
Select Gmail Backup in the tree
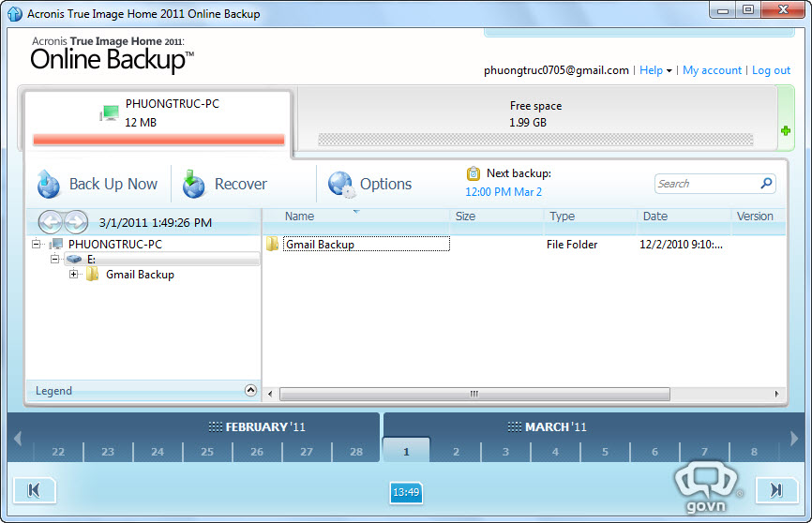pyautogui.click(x=140, y=275)
